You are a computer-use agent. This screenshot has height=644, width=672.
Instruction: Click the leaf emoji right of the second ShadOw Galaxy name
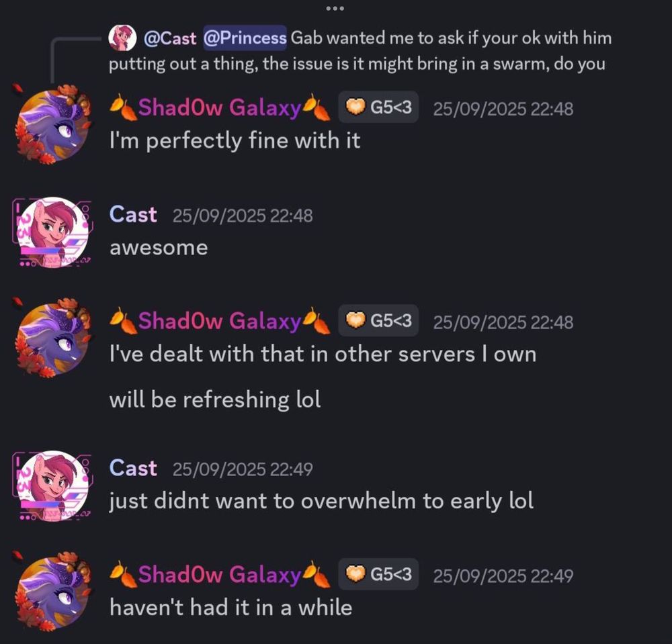317,321
